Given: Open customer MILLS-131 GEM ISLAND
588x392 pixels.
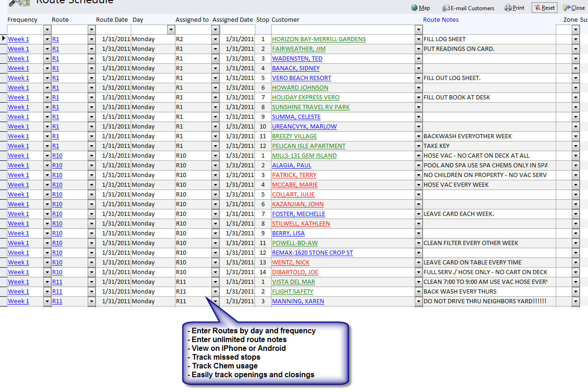Looking at the screenshot, I should click(x=304, y=156).
